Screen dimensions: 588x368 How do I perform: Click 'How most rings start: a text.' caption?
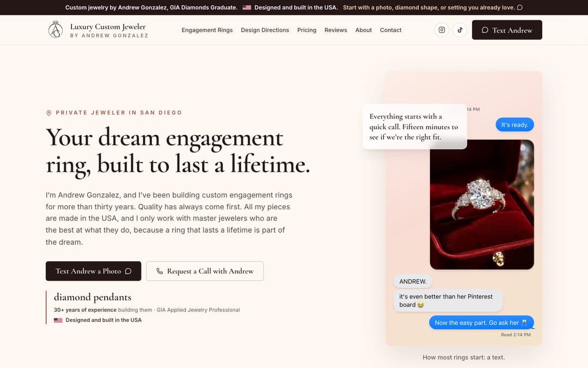click(463, 358)
